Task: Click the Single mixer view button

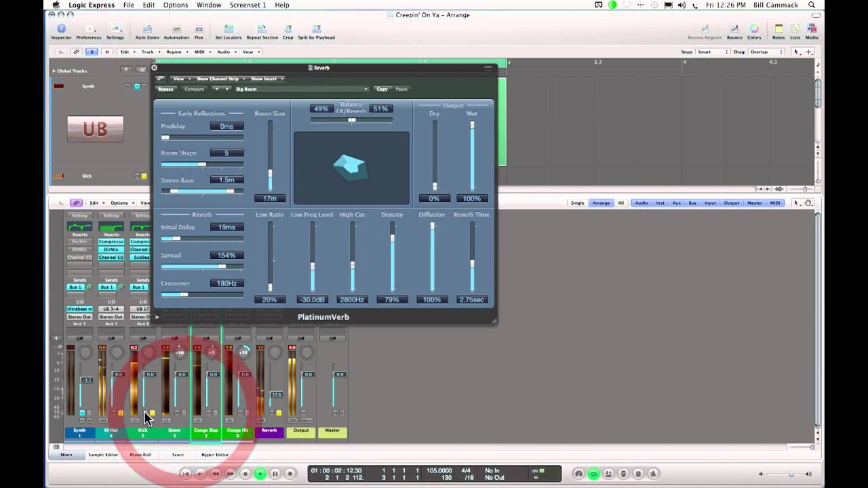Action: click(577, 203)
